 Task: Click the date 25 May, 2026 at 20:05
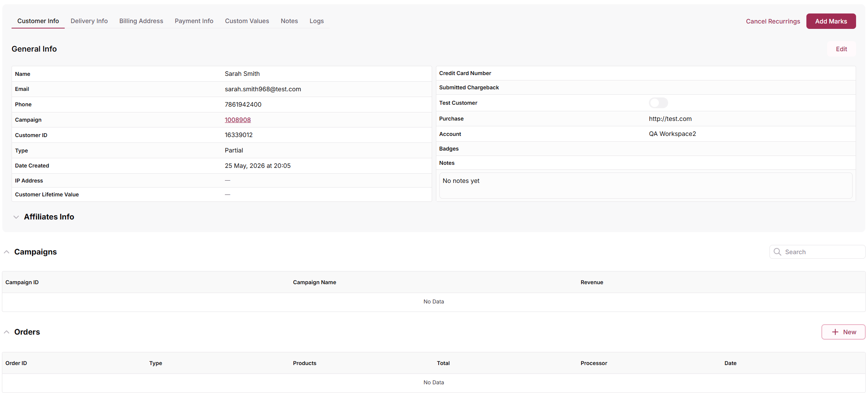coord(258,166)
